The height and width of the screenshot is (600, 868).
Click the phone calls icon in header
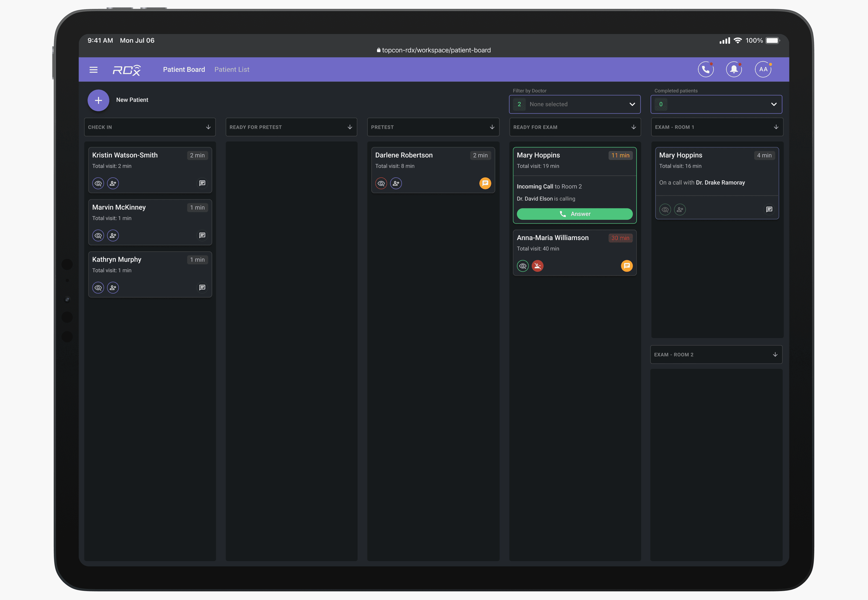[x=706, y=70]
